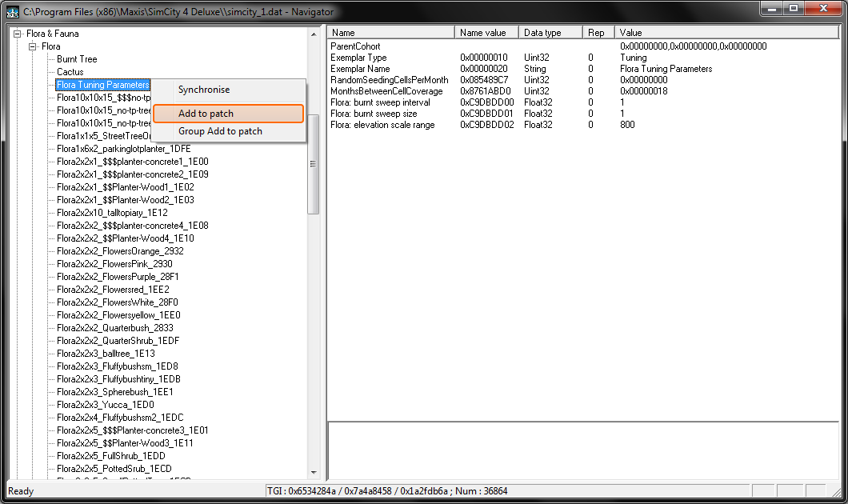The width and height of the screenshot is (848, 504).
Task: Select Flora2x2x2_Flowersred_1EE2 item
Action: tap(113, 290)
